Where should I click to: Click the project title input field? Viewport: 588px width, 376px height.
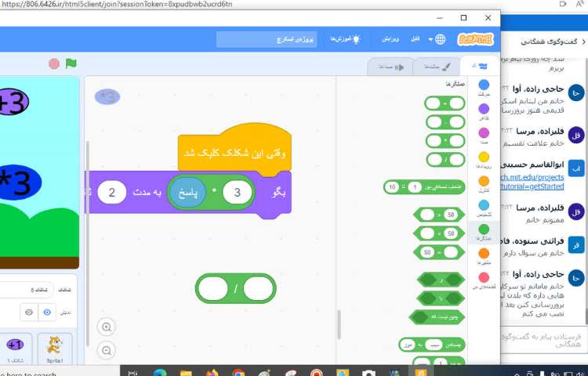click(267, 39)
